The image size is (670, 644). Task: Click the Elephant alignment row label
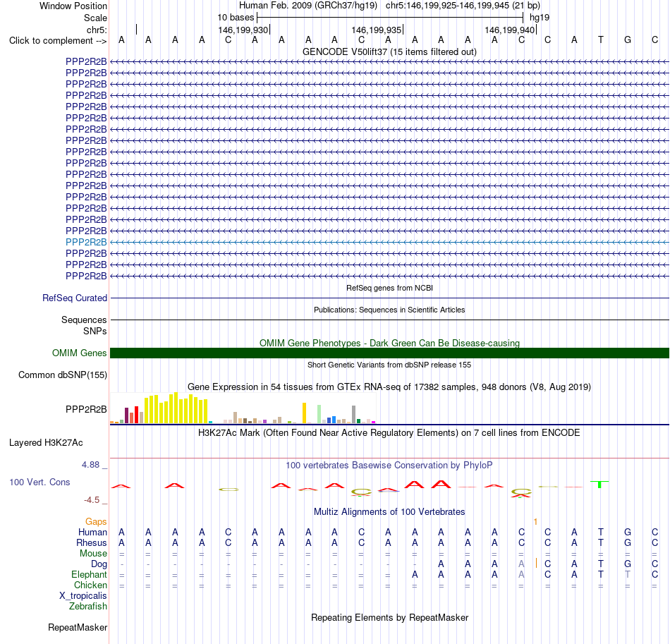pyautogui.click(x=89, y=575)
